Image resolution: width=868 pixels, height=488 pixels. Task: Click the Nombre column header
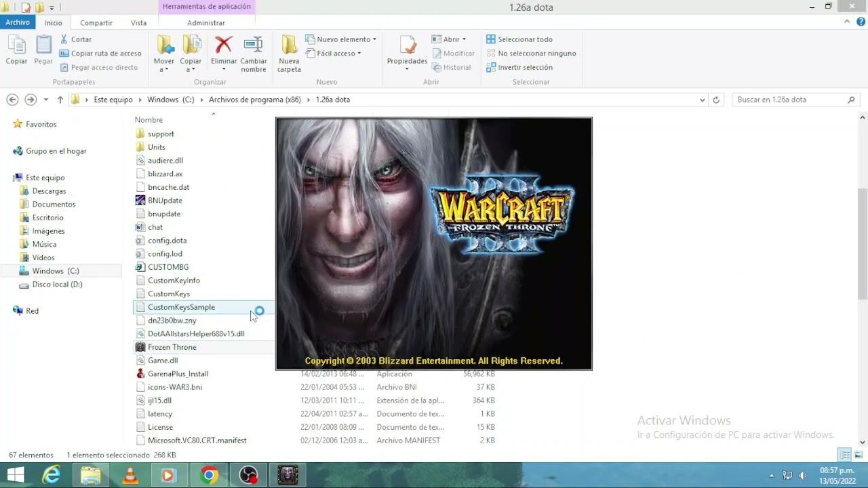point(149,120)
